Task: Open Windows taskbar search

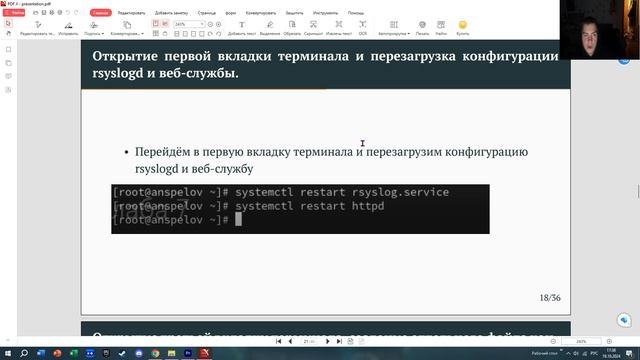Action: pos(24,353)
